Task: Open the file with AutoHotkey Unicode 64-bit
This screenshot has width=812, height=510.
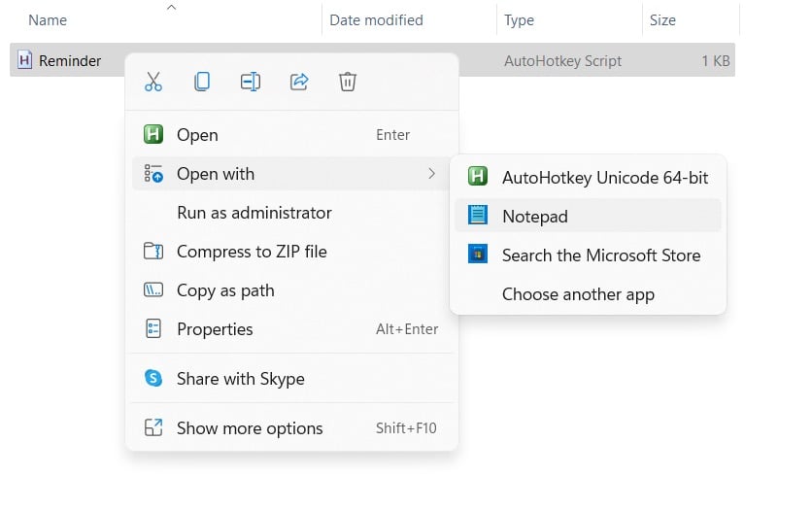Action: tap(604, 177)
